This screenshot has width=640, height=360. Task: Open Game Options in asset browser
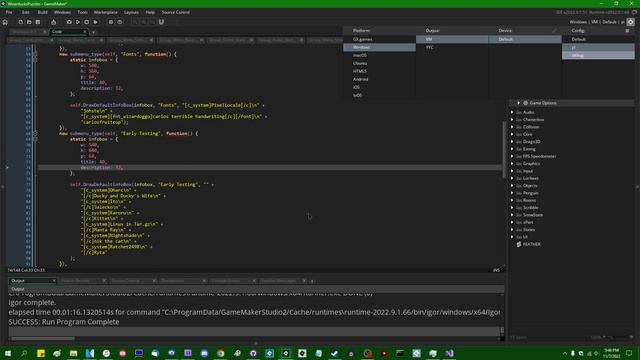[543, 103]
